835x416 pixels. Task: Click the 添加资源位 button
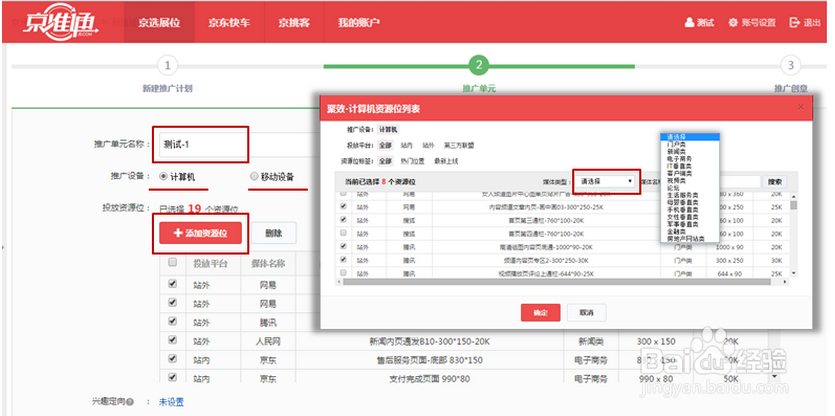tap(201, 233)
